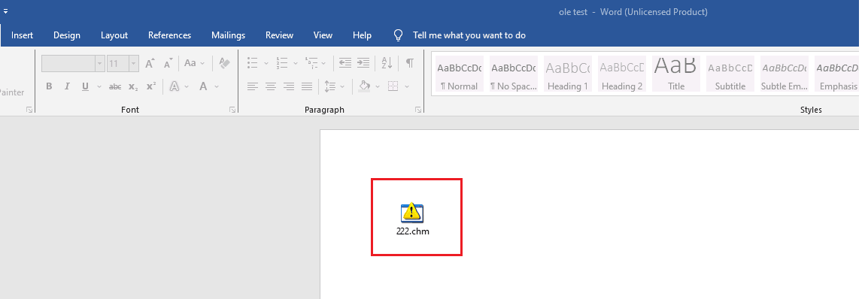Show paragraph marks pilcrow icon

410,63
